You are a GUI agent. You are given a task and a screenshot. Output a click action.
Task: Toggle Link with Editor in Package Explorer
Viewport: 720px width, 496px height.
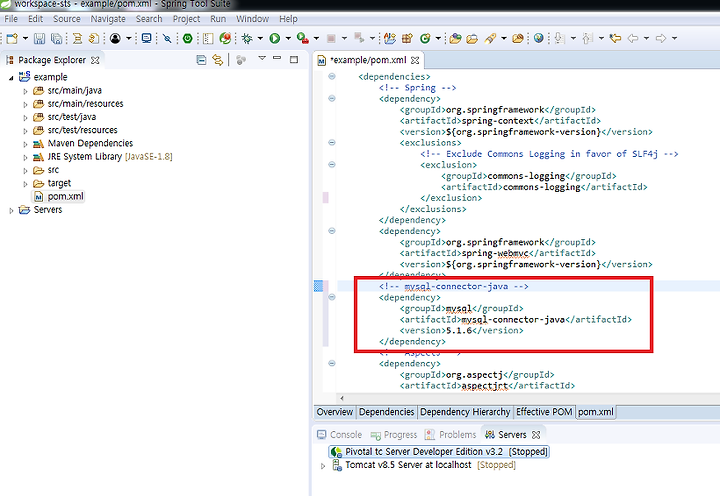pos(218,60)
